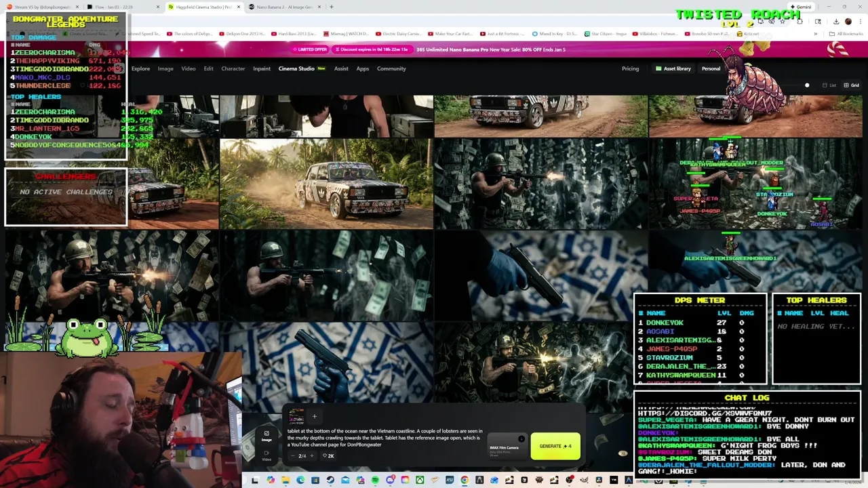Open the Asset library
Viewport: 868px width, 488px height.
coord(673,68)
